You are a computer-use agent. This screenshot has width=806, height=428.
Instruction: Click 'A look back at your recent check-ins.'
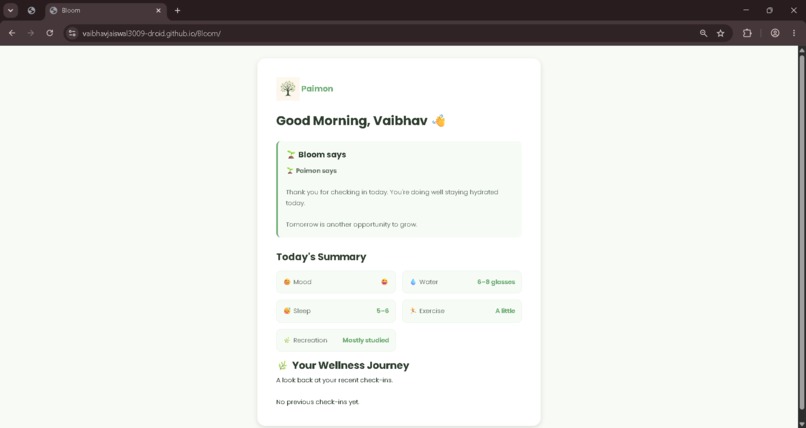click(x=335, y=380)
